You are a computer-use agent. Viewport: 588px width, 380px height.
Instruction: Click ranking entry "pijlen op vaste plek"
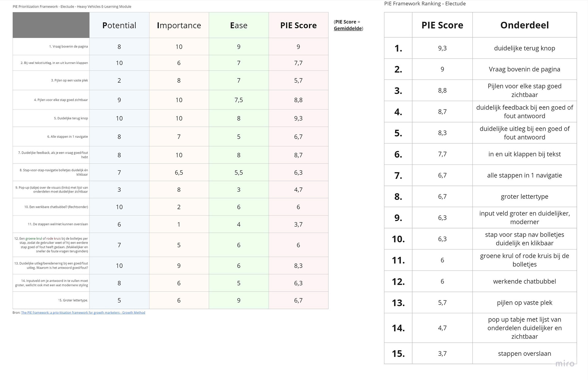[524, 303]
